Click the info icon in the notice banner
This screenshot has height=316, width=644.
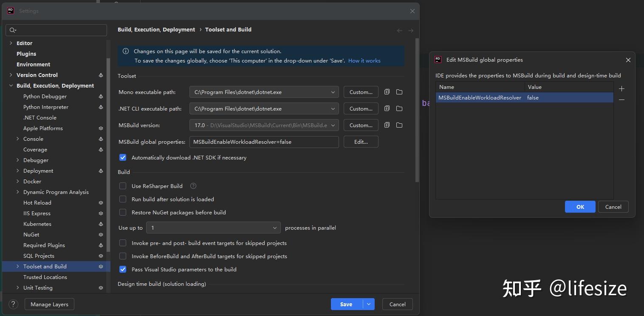125,51
